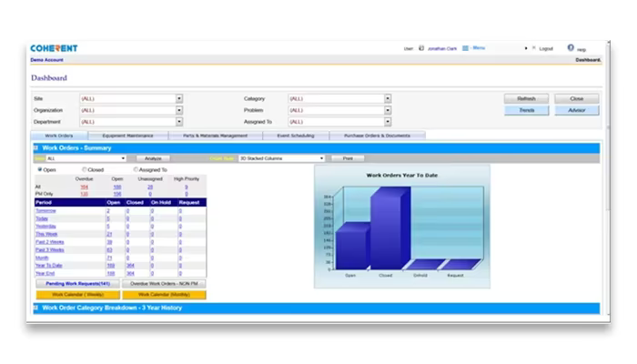Select the Open radio button
637x364 pixels.
coord(40,169)
